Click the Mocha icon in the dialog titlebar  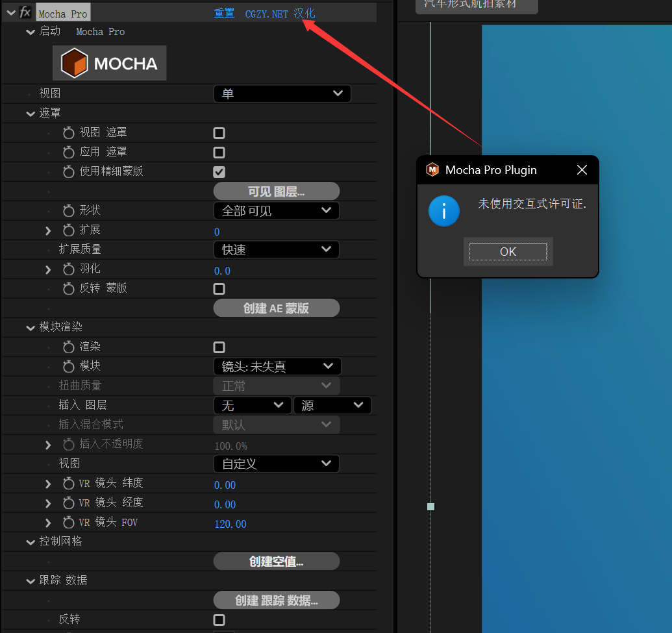[432, 169]
